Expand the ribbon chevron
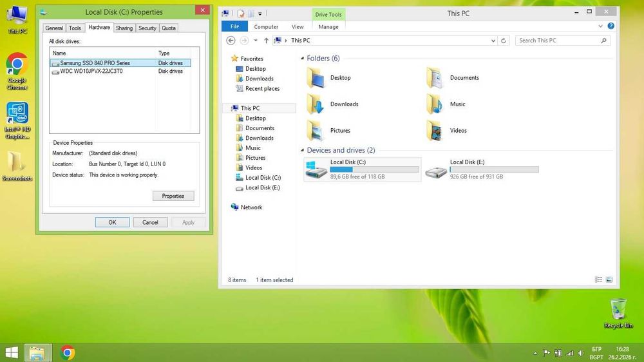This screenshot has width=644, height=362. (x=600, y=26)
